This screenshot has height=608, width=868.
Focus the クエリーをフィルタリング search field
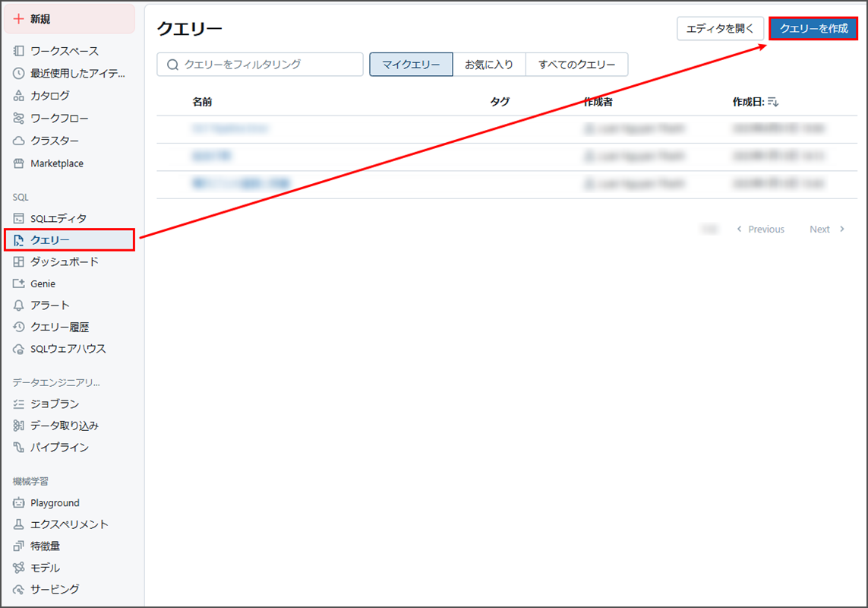tap(260, 65)
